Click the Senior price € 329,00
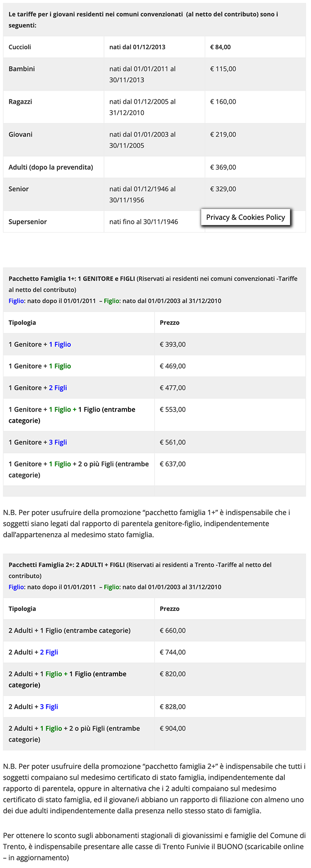Screen dimensions: 311x868 pyautogui.click(x=223, y=189)
